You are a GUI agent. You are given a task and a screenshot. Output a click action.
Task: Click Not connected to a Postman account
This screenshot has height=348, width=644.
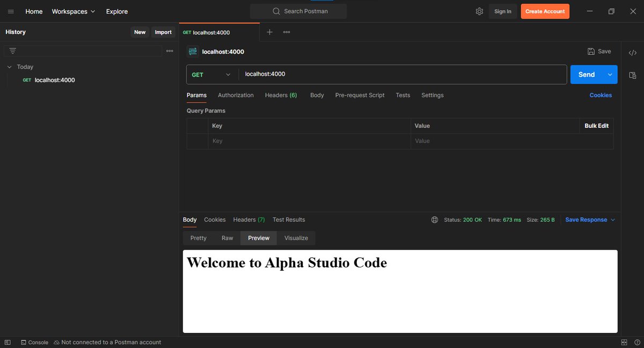click(x=107, y=342)
